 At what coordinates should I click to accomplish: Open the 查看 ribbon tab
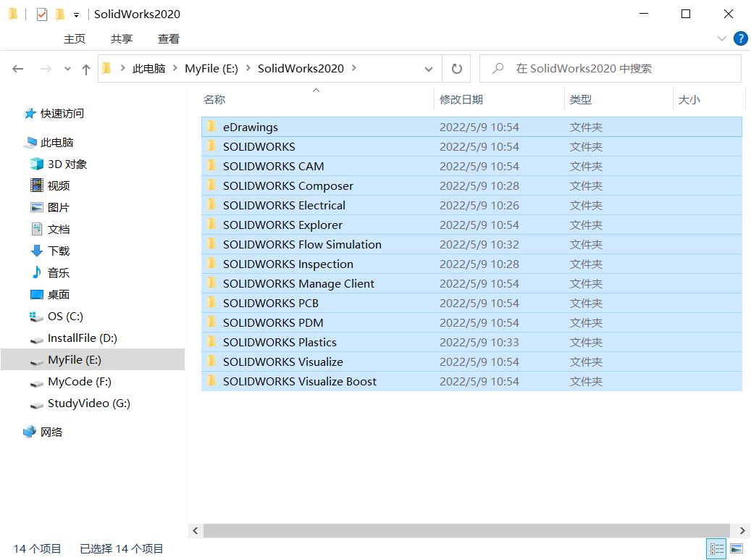169,39
